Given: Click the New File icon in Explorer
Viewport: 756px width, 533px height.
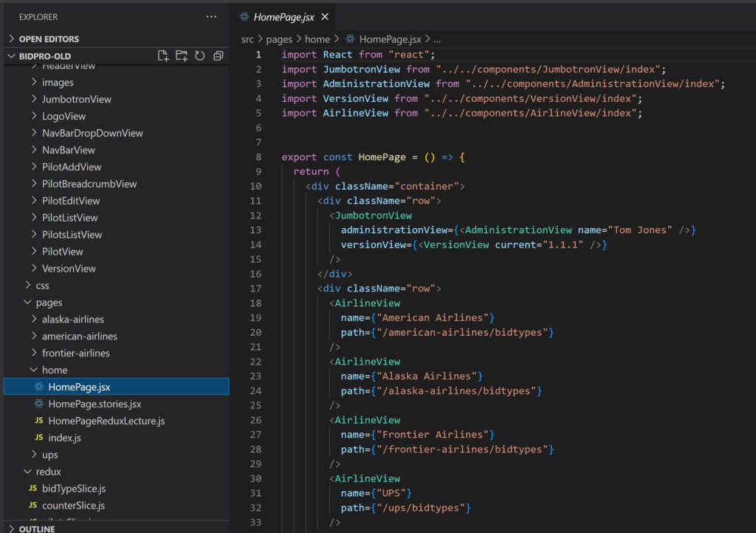Looking at the screenshot, I should coord(164,56).
